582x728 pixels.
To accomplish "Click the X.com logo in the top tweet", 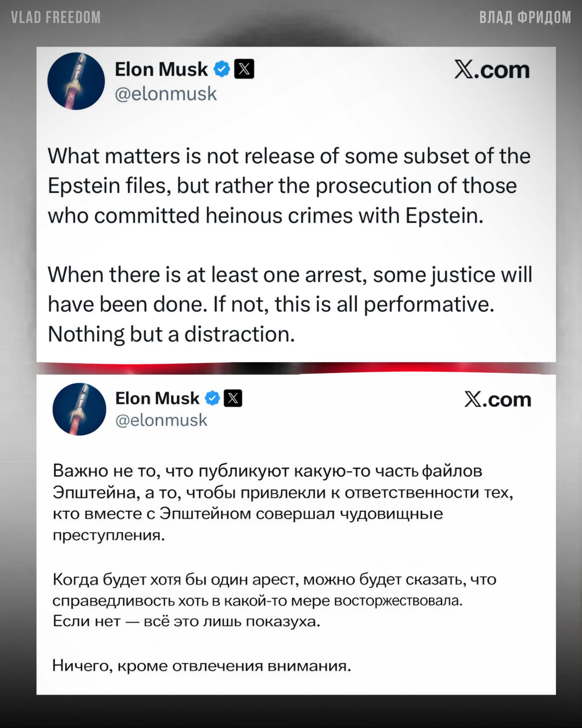I will pos(492,70).
